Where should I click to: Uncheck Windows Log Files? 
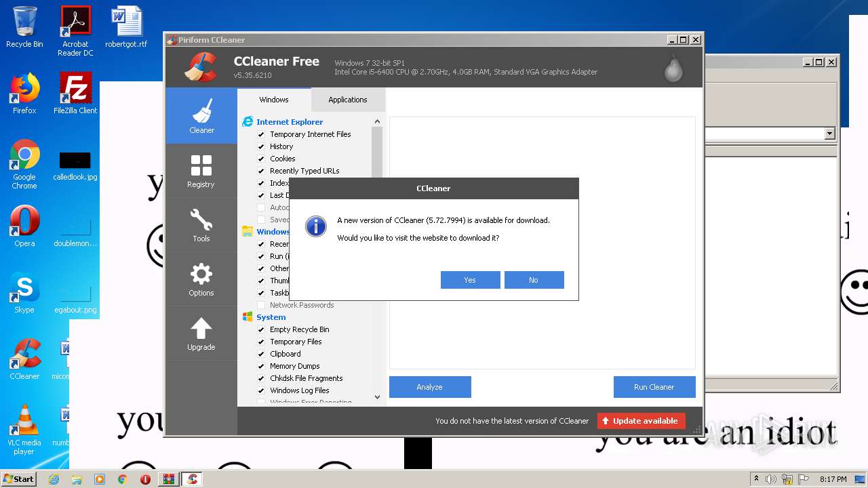pyautogui.click(x=261, y=390)
